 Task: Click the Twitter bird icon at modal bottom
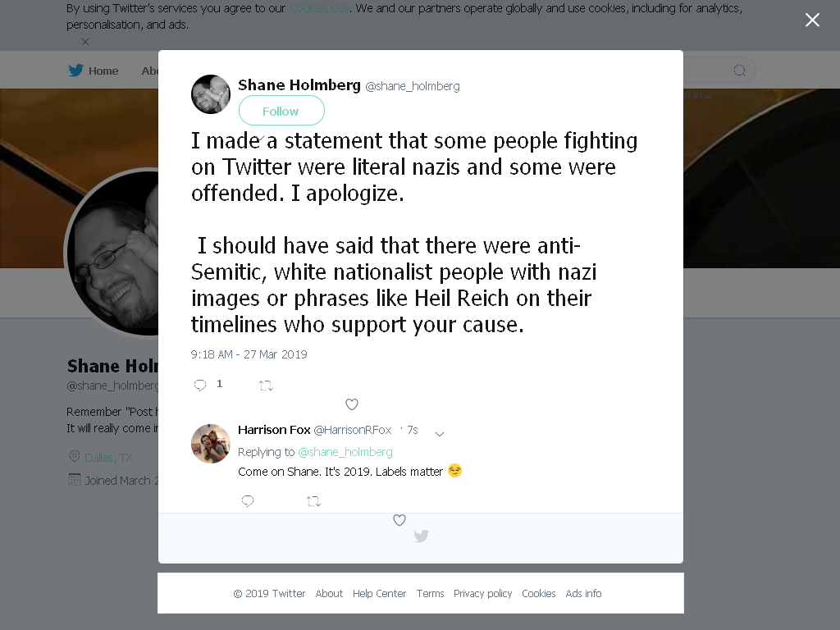(x=421, y=536)
